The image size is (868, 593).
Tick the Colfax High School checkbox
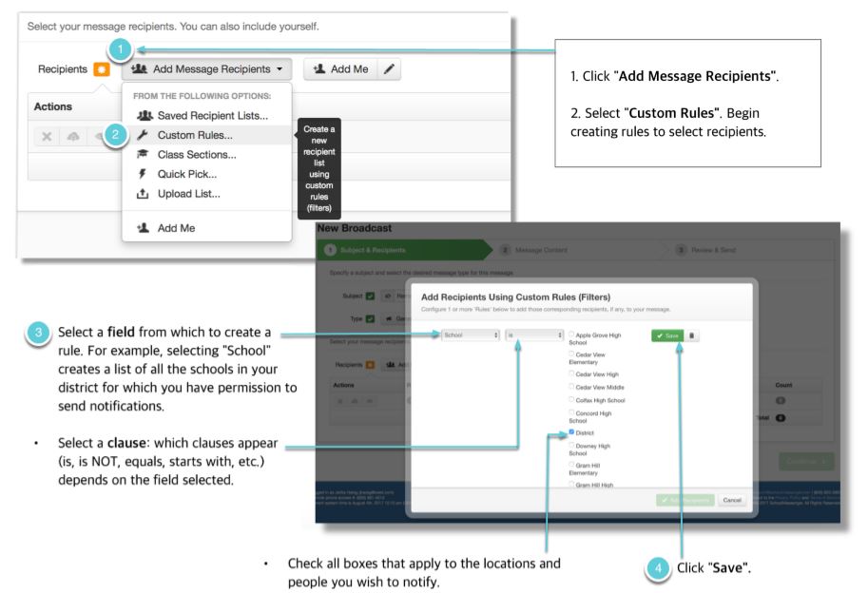569,400
